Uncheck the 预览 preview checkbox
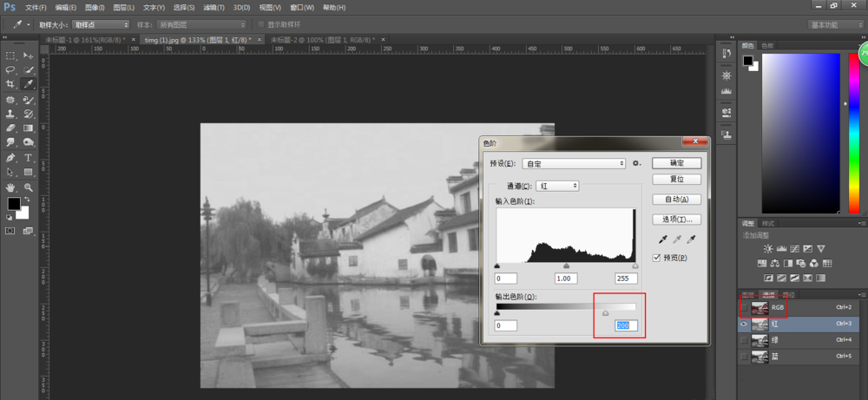868x400 pixels. click(658, 258)
